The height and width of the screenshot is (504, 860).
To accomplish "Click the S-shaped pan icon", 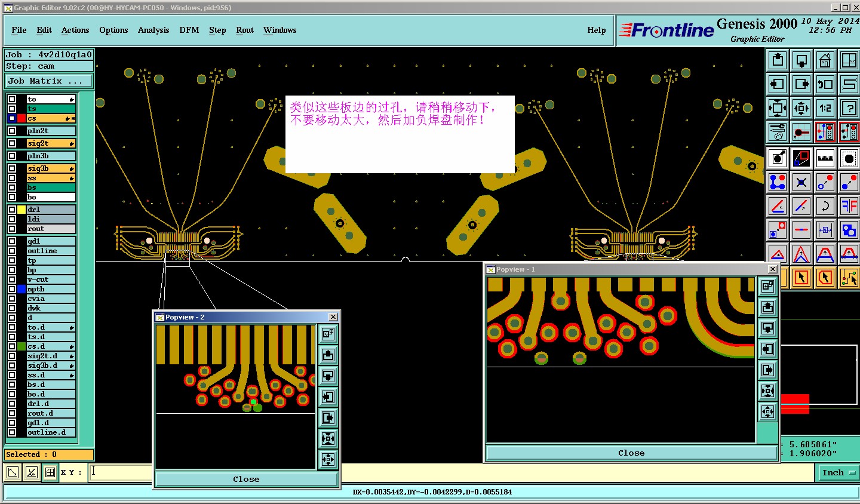I will point(849,84).
